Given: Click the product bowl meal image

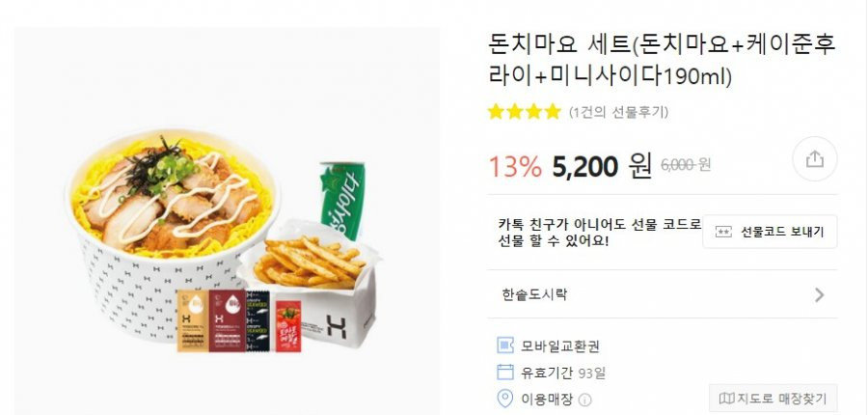Looking at the screenshot, I should coord(227,220).
